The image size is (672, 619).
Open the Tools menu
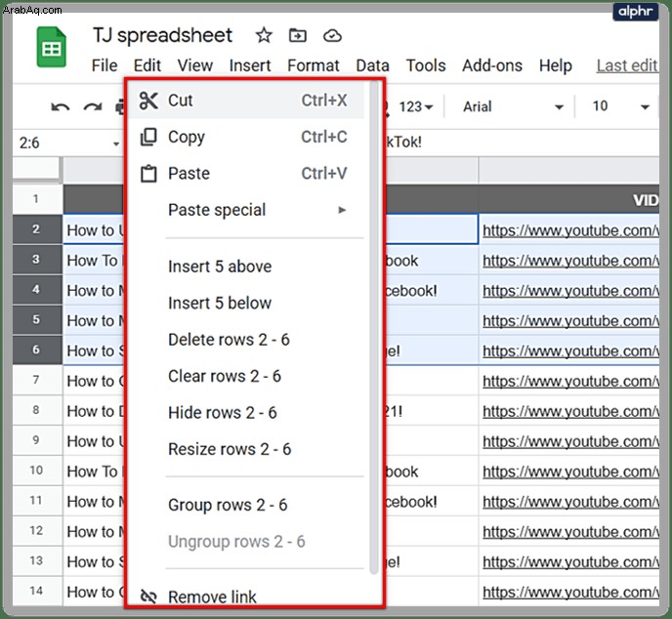point(426,65)
